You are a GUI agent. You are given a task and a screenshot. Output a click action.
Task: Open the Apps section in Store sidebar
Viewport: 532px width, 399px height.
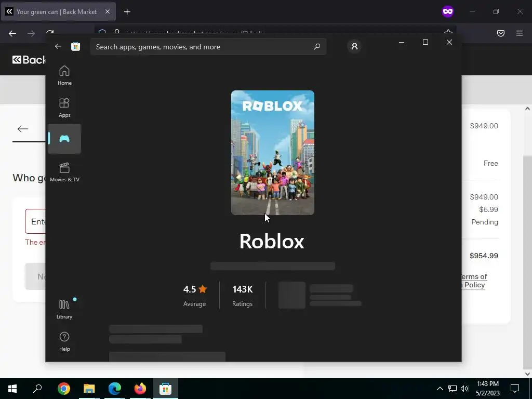[x=64, y=108]
